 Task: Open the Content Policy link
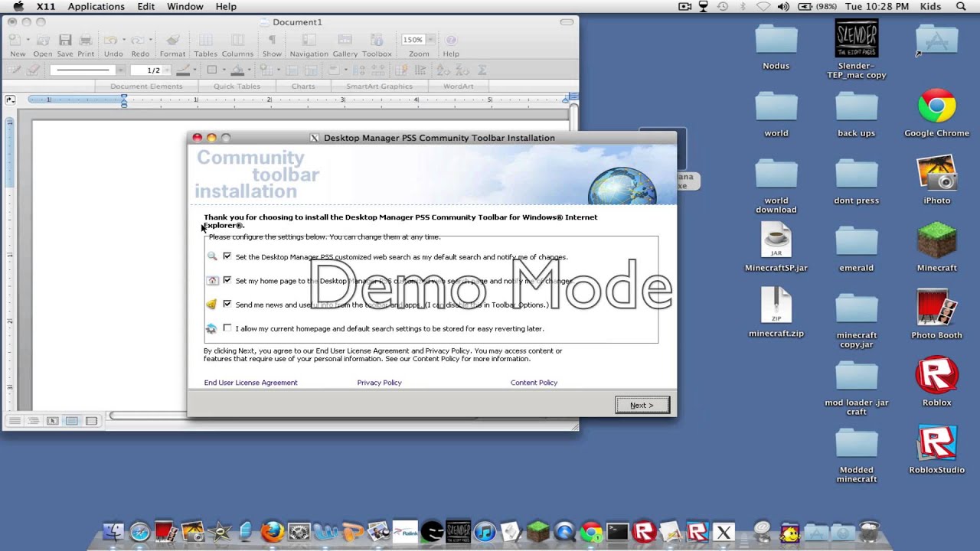[534, 382]
